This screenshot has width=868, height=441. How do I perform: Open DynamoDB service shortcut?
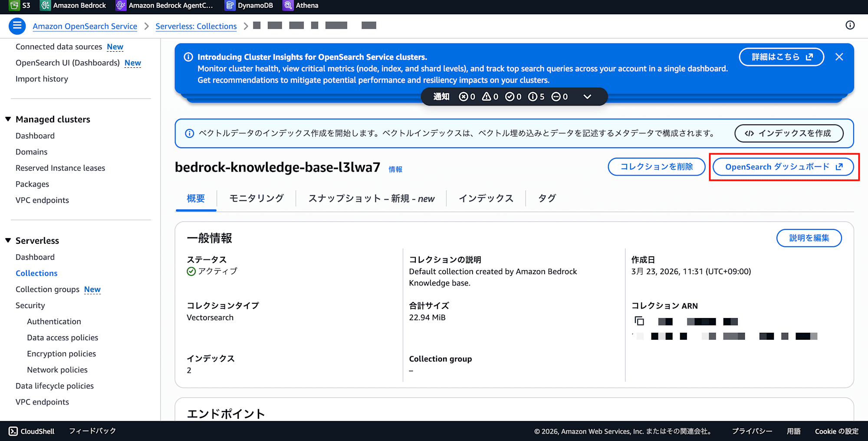click(x=249, y=5)
